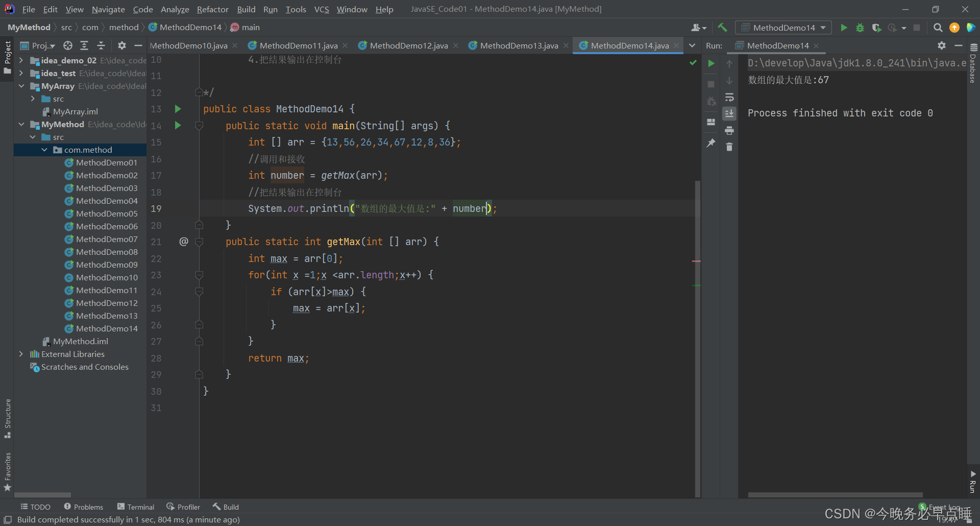Viewport: 980px width, 526px height.
Task: Toggle soft-wrap in Run console
Action: [x=729, y=97]
